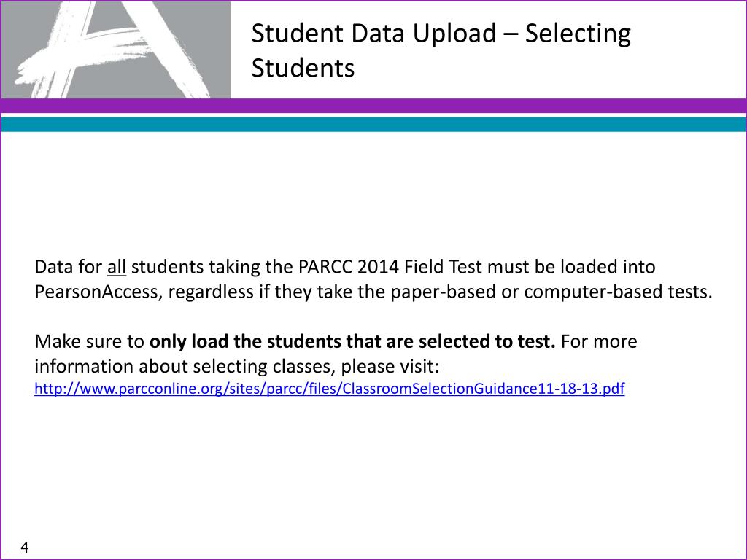
Task: Select the slide title 'Student Data Upload – Selecting'
Action: (441, 34)
